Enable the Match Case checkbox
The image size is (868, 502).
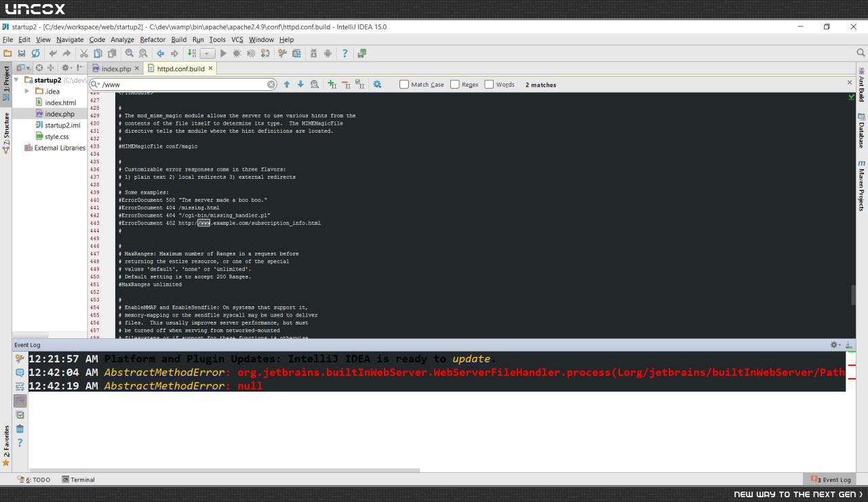(x=404, y=85)
